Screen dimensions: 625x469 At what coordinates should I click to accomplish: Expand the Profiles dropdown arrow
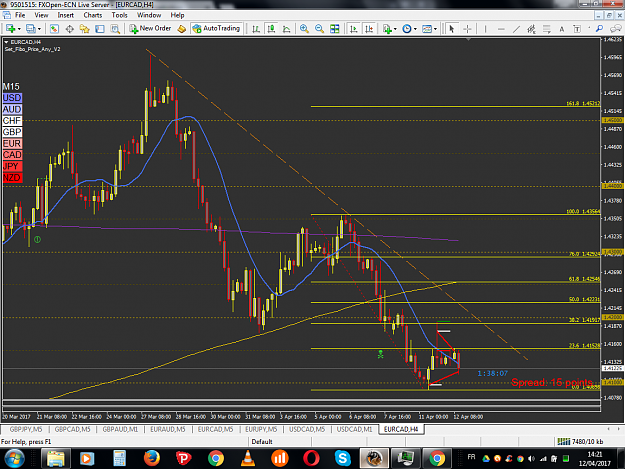click(x=39, y=29)
